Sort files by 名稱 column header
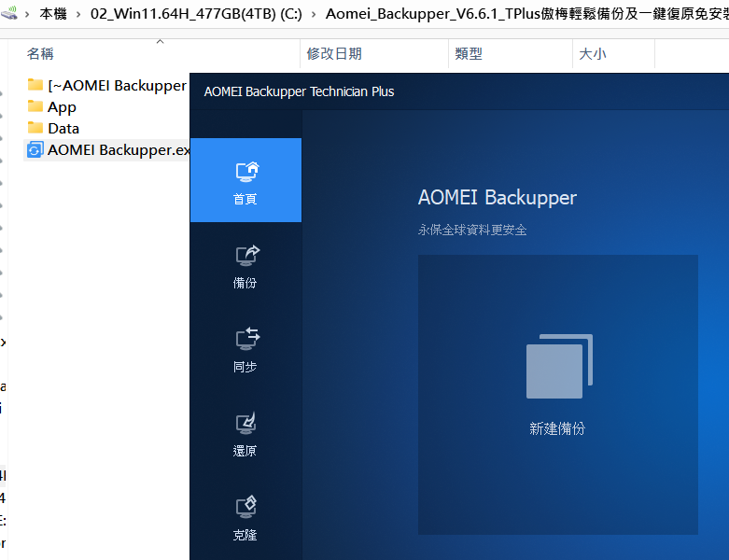Screen dimensions: 729x560 tap(40, 54)
